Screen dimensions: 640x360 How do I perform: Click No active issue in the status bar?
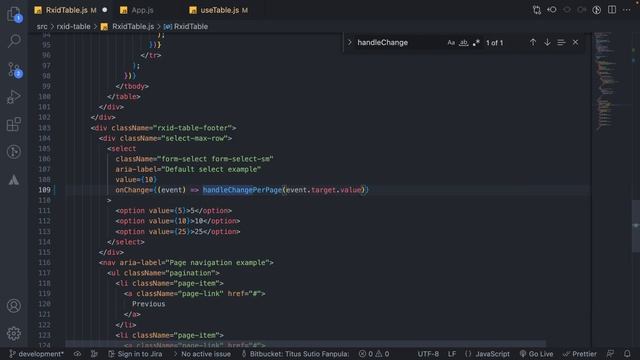click(x=202, y=354)
